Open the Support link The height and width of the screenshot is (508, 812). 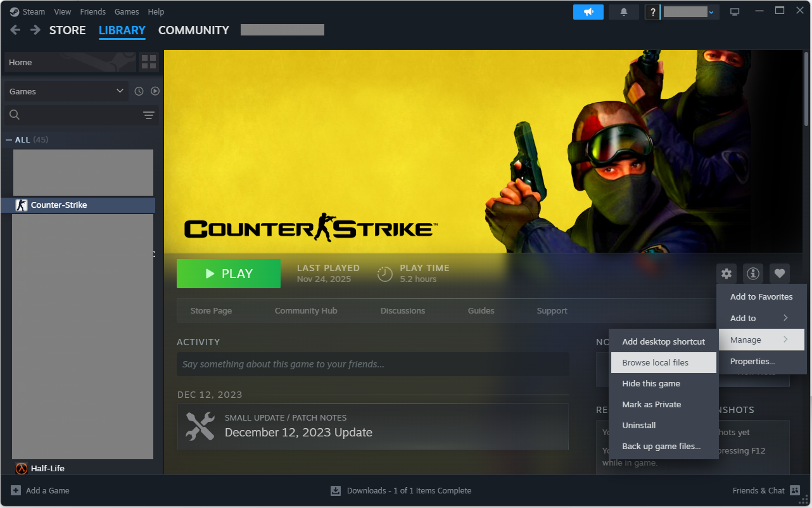[552, 310]
